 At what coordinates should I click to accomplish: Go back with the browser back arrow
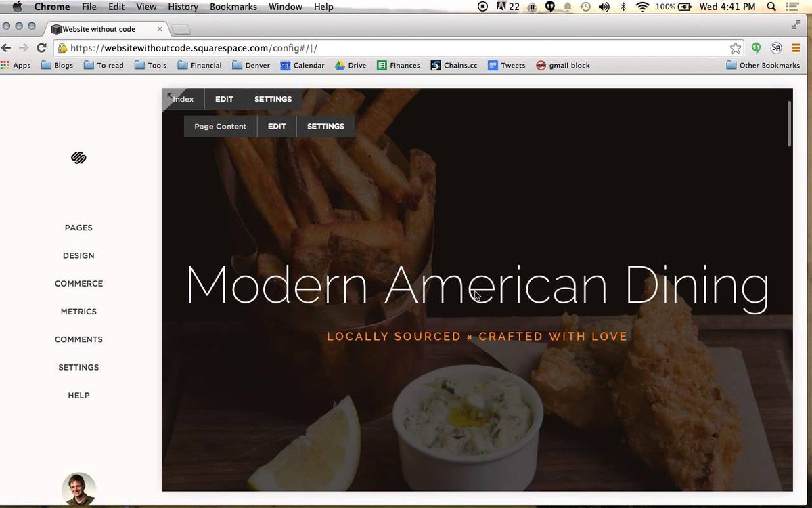coord(7,48)
